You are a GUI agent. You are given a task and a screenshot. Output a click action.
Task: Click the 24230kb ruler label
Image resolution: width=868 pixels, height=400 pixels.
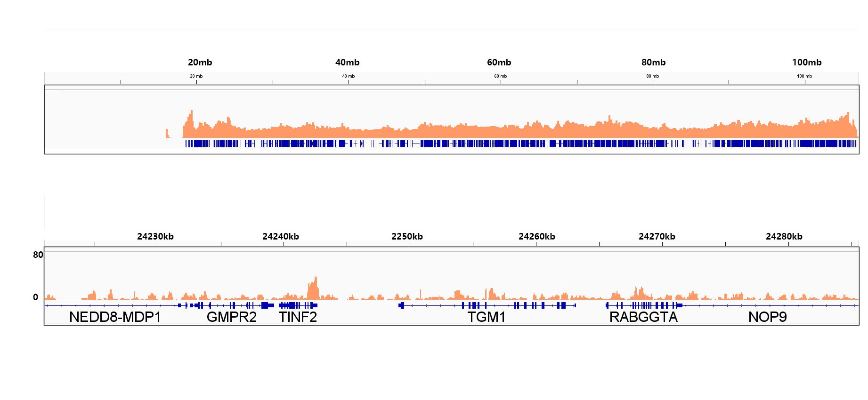155,236
